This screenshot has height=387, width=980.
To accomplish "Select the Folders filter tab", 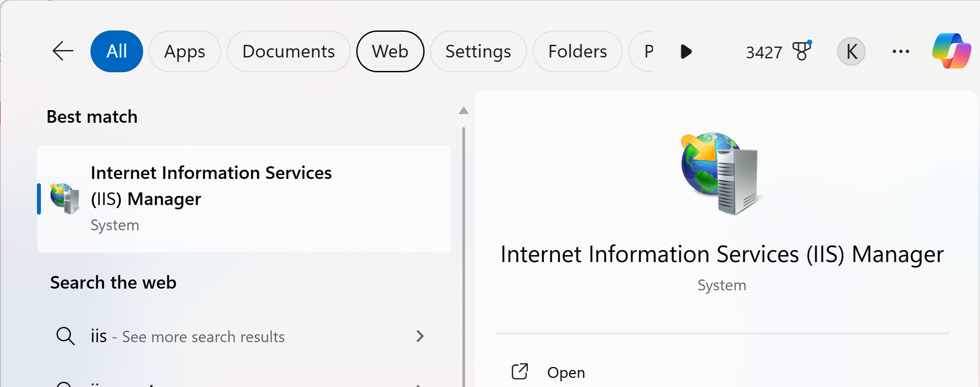I will pos(577,51).
